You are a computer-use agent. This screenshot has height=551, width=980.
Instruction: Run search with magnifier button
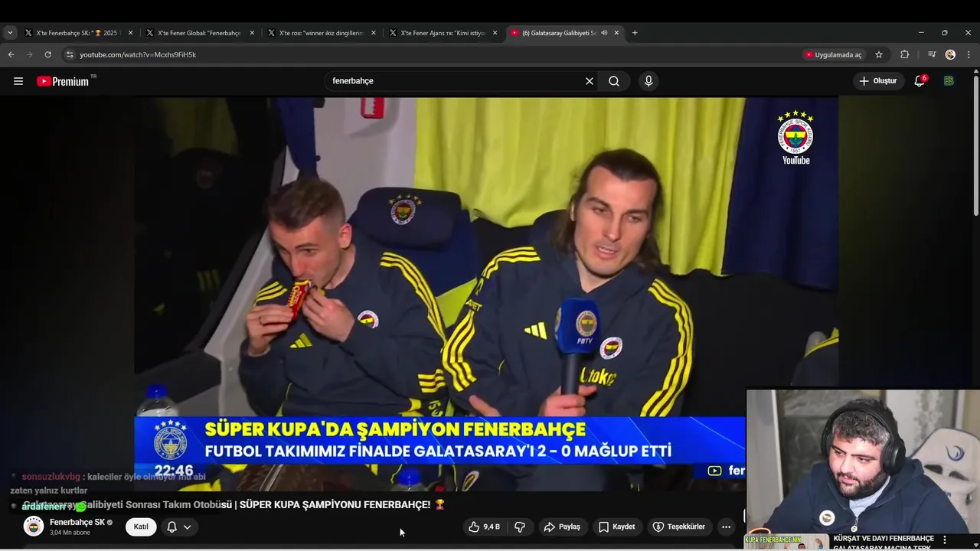pyautogui.click(x=614, y=81)
